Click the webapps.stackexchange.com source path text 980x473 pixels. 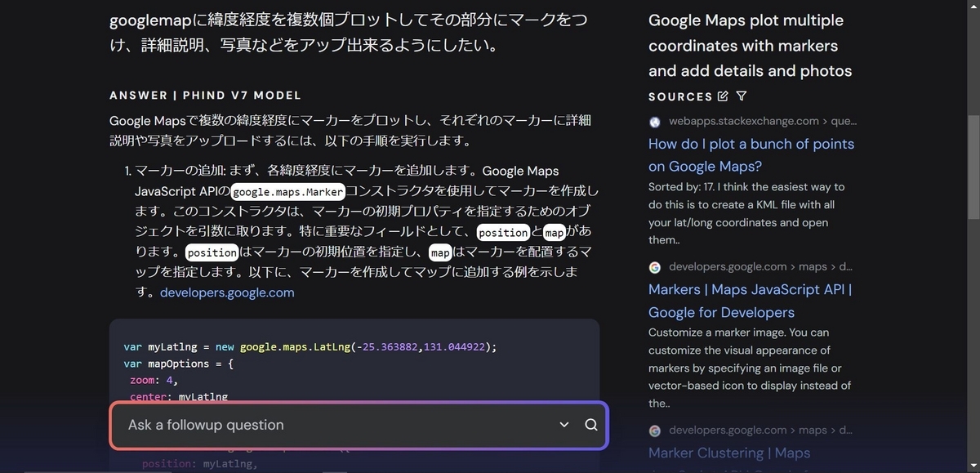click(x=763, y=121)
